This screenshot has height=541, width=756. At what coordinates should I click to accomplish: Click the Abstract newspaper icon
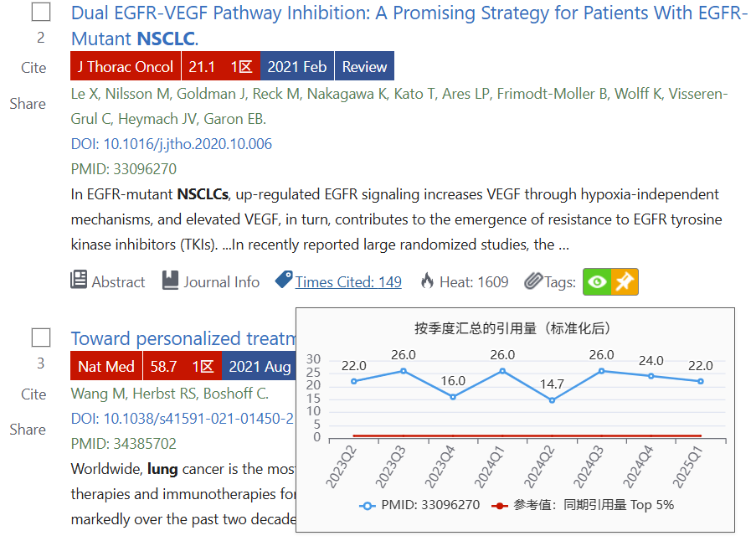(79, 280)
